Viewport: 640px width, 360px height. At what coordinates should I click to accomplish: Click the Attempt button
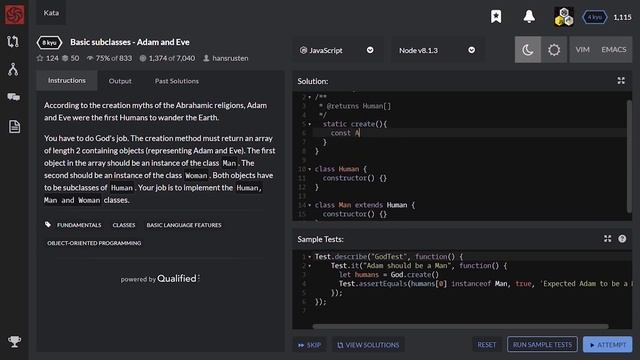(607, 345)
